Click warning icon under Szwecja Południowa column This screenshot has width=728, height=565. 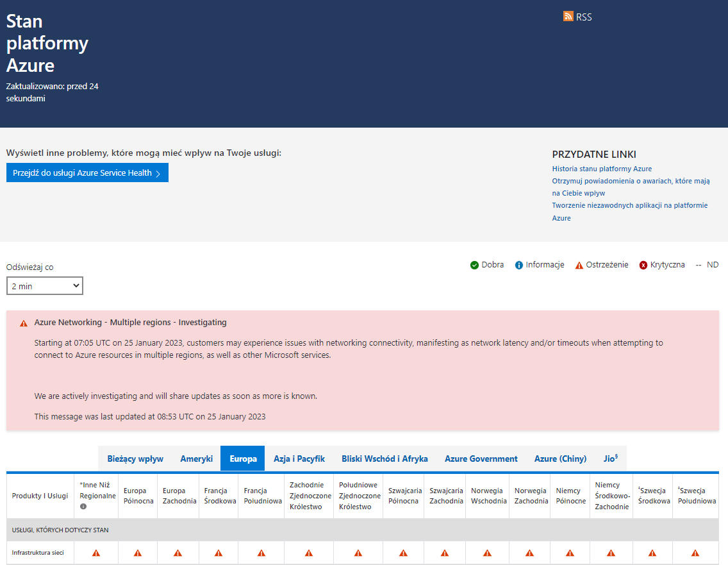695,553
